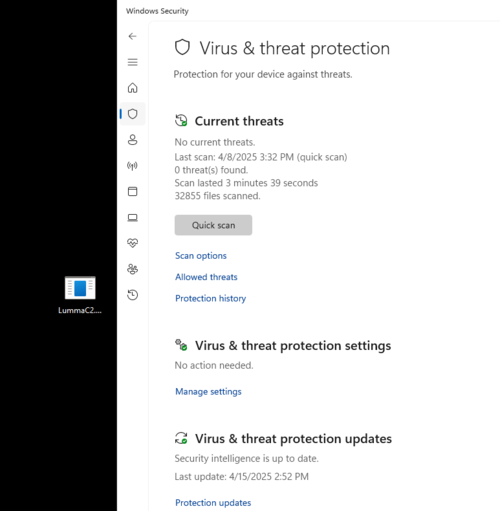Click the Current threats heading

click(239, 121)
